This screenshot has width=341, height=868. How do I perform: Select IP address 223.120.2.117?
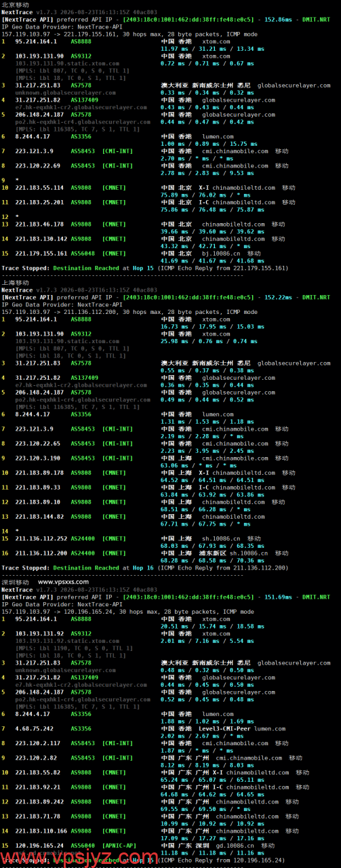38,743
